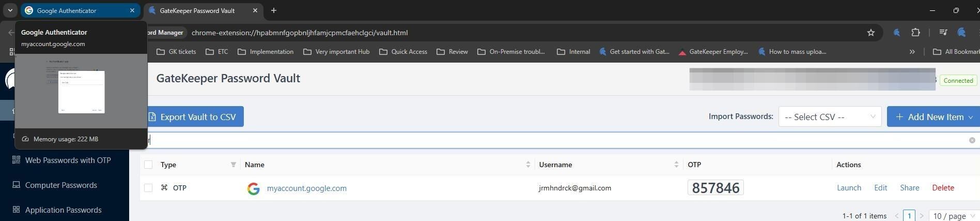Open the How to mass uploa... bookmark
Screen dimensions: 980x221
pos(792,52)
